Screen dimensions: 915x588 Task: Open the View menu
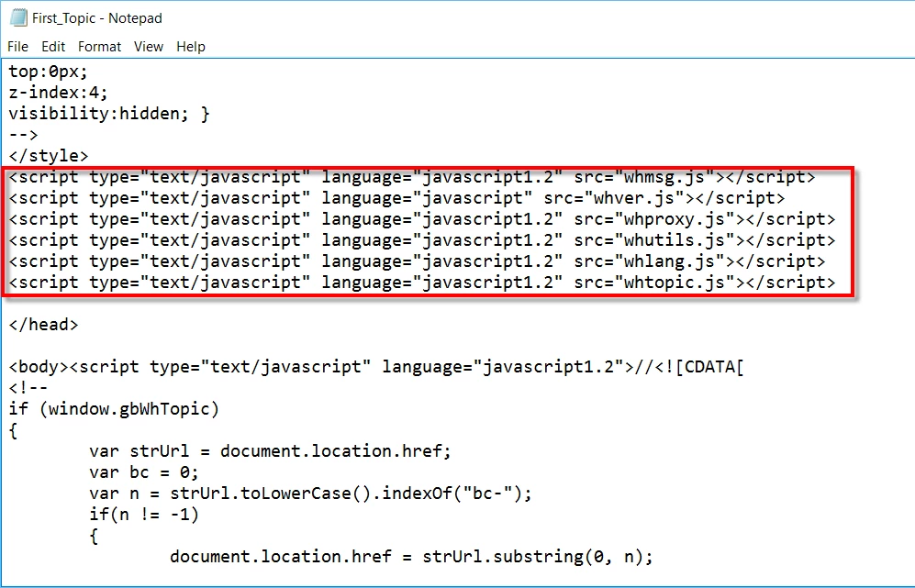tap(149, 47)
